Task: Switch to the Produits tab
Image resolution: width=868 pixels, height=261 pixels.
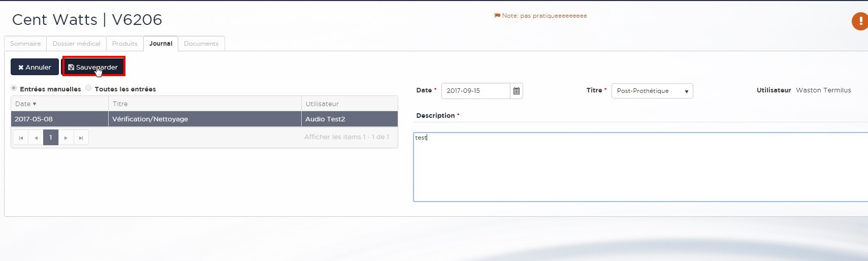Action: [x=124, y=44]
